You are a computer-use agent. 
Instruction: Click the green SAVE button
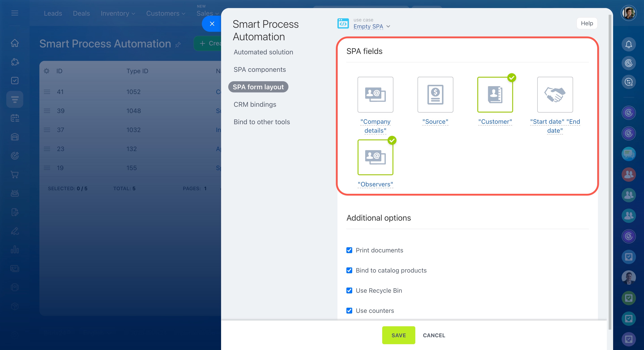tap(398, 335)
